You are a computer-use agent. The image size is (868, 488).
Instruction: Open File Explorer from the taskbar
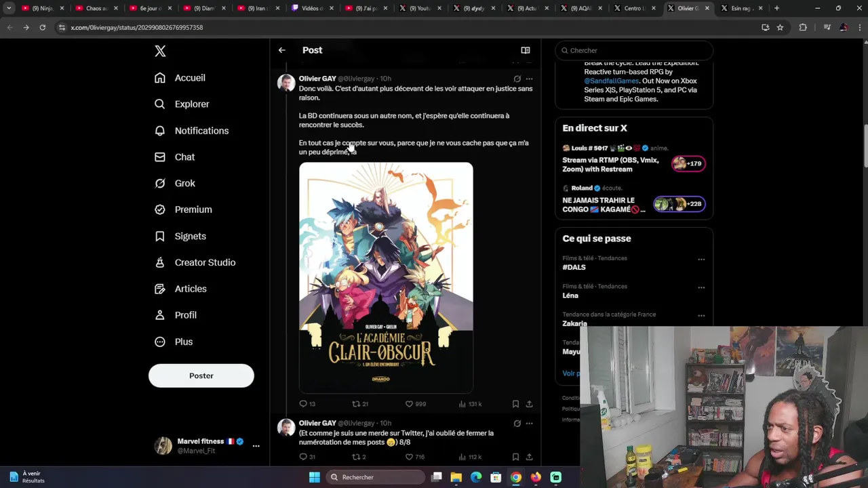[x=456, y=477]
